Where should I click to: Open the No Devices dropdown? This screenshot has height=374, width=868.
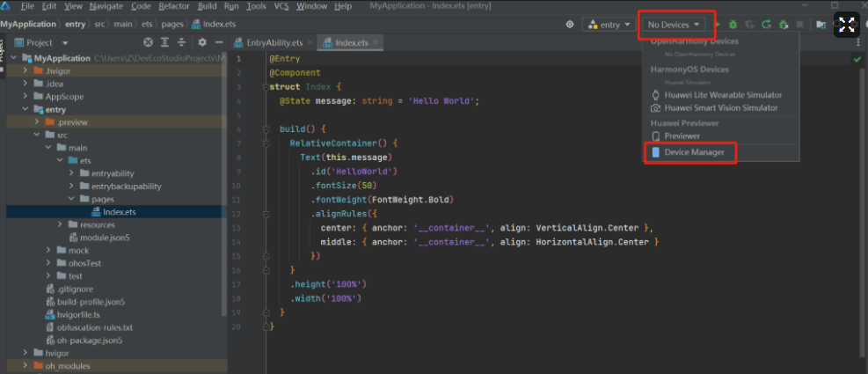(675, 25)
